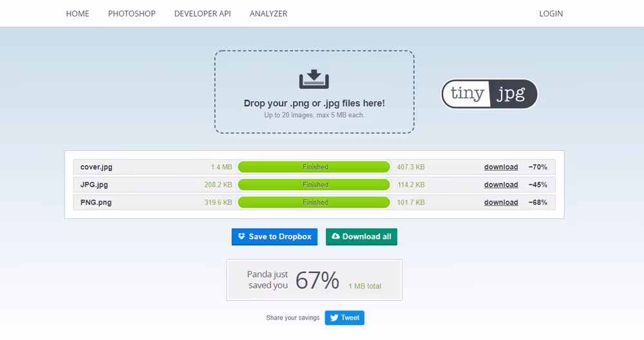Click the 319.6 KB original size
The height and width of the screenshot is (340, 644).
(x=218, y=202)
